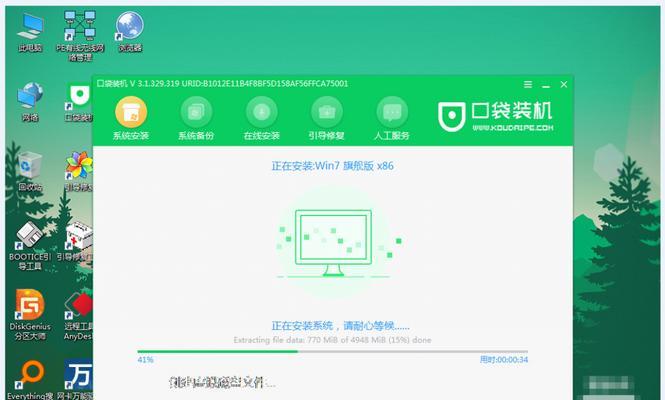The image size is (665, 400).
Task: Click the 正在安装系统，请耐心等候 status text
Action: tap(341, 326)
